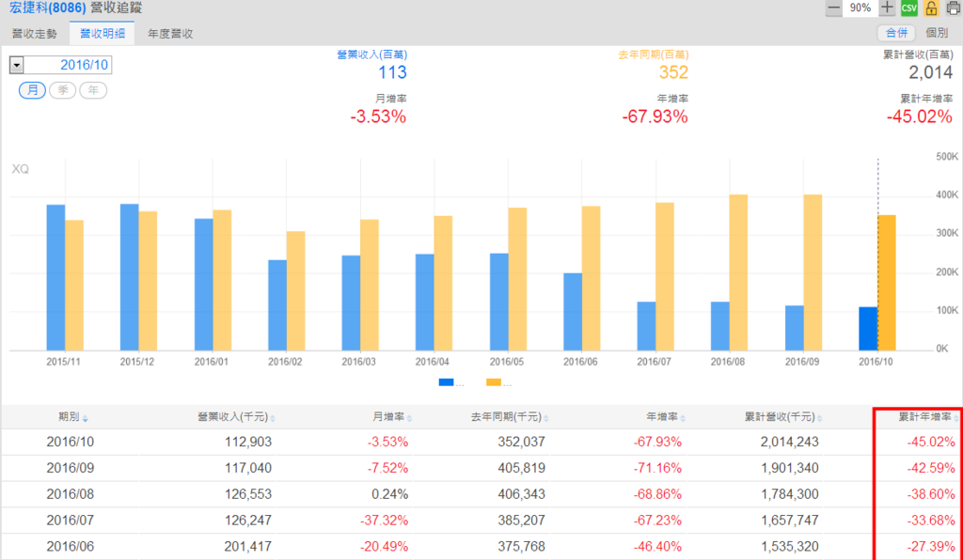Sort by 期別 column sort arrow
Screen dimensions: 963x560
tap(85, 418)
